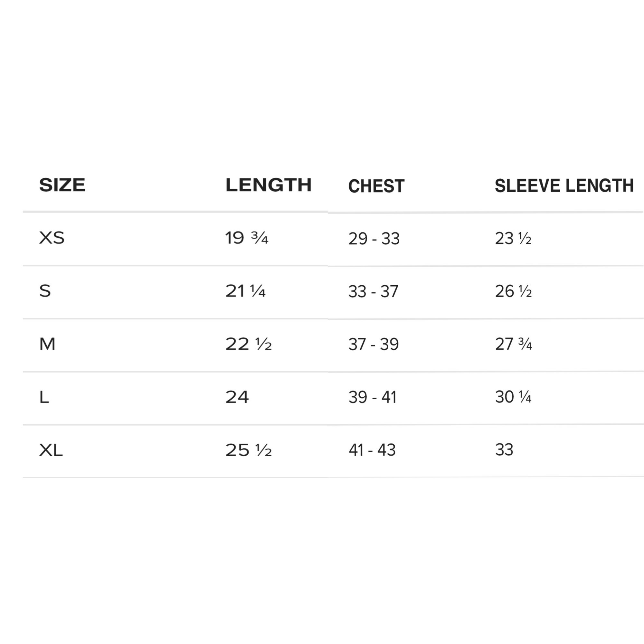Click the 33 - 37 chest range
Screen dimensions: 644x644
coord(373,292)
